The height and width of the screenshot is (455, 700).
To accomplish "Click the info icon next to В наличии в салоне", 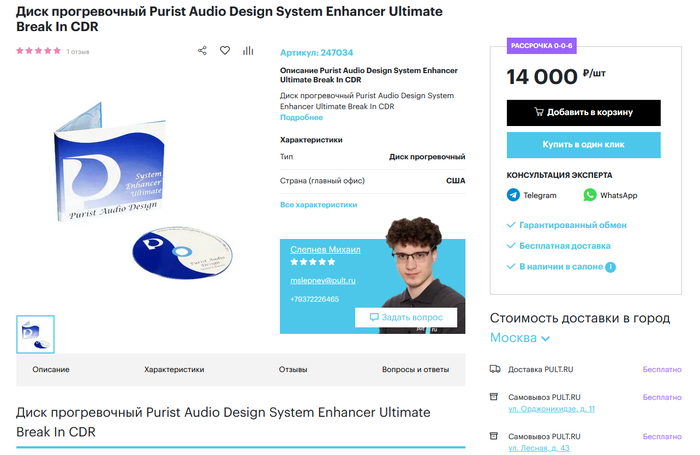I will [x=610, y=267].
